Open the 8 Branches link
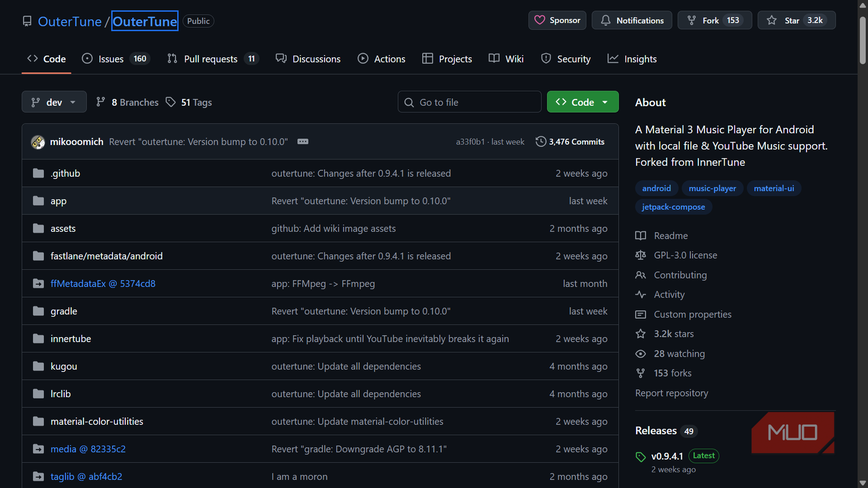 127,102
